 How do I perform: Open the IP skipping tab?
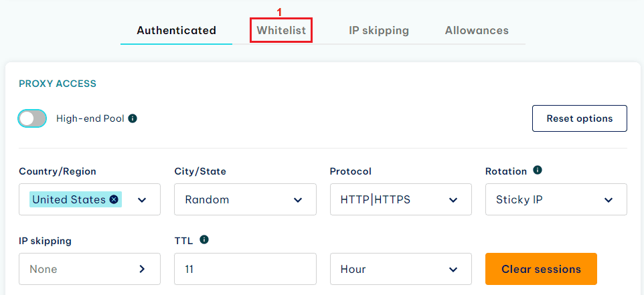coord(379,31)
